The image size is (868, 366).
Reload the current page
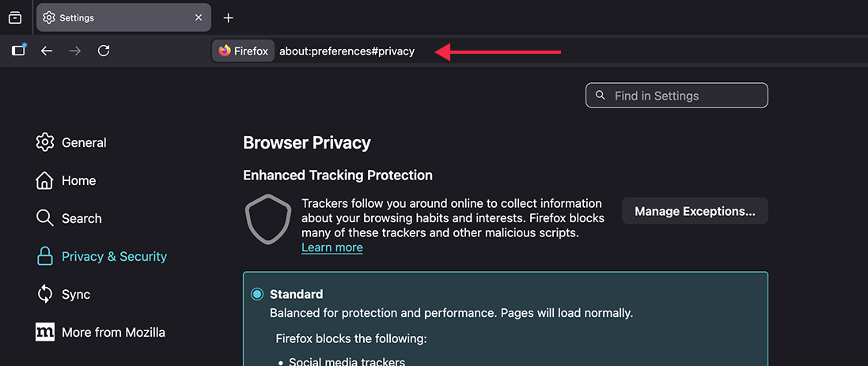click(x=104, y=51)
